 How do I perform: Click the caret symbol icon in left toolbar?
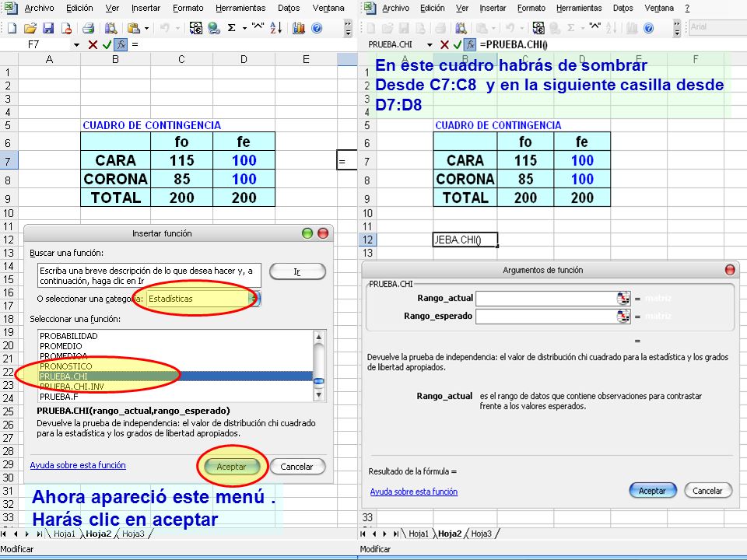point(258,26)
